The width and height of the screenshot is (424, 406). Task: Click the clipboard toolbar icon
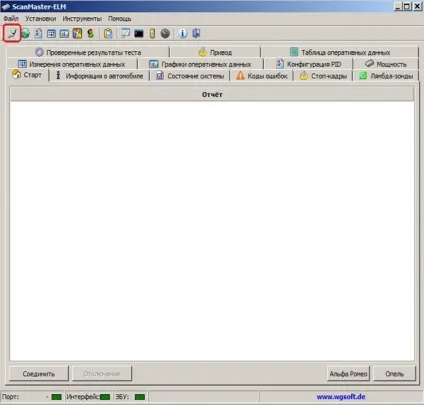click(x=108, y=33)
